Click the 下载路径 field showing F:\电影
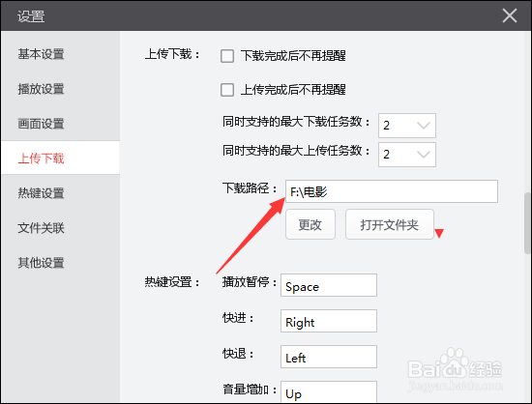This screenshot has height=404, width=532. tap(392, 191)
